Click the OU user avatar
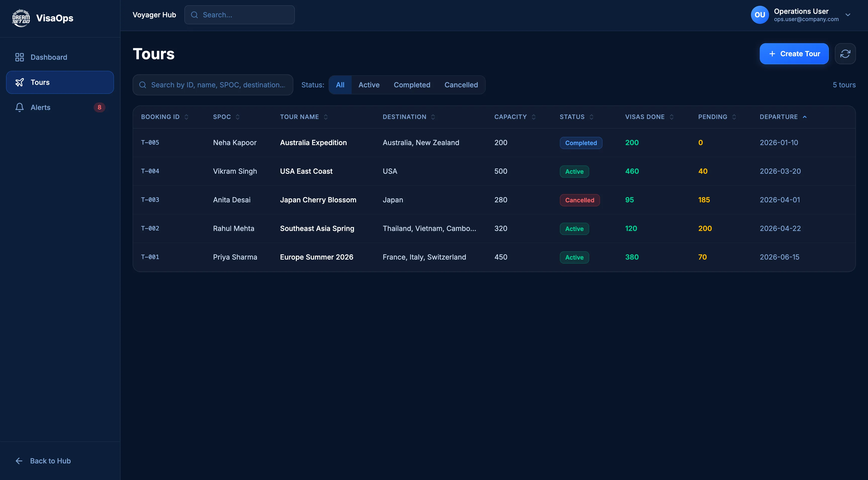Screen dimensions: 868x480 point(759,15)
